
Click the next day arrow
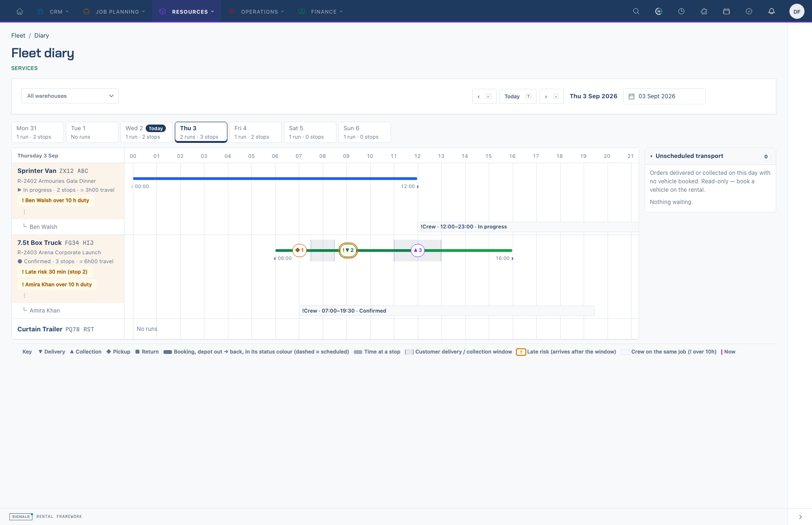tap(552, 96)
